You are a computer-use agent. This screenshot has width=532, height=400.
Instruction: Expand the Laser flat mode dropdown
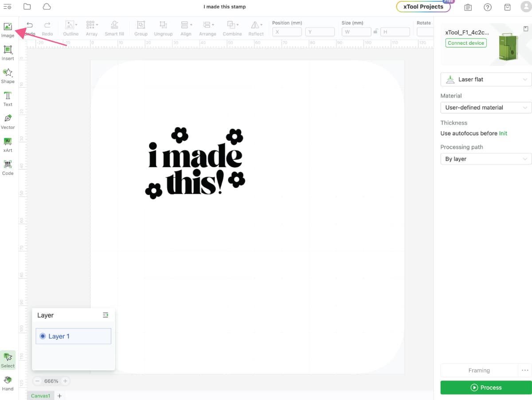(x=486, y=80)
